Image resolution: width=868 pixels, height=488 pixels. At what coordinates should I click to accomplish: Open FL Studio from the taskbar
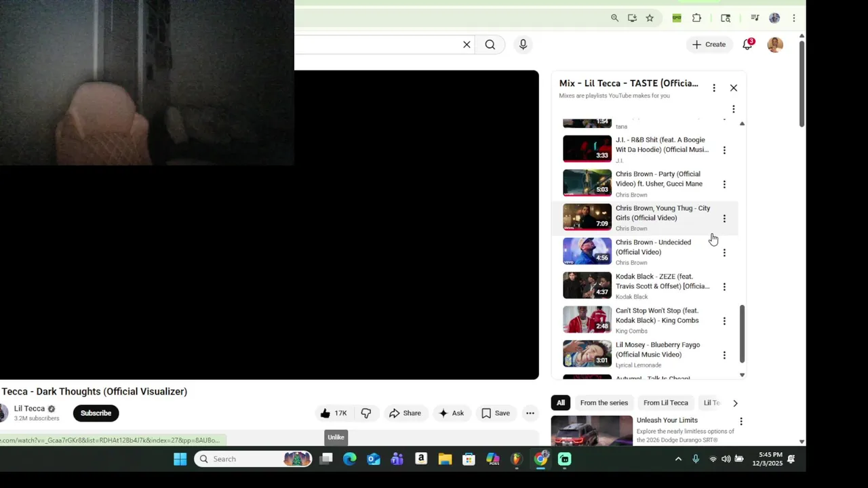[x=517, y=459]
